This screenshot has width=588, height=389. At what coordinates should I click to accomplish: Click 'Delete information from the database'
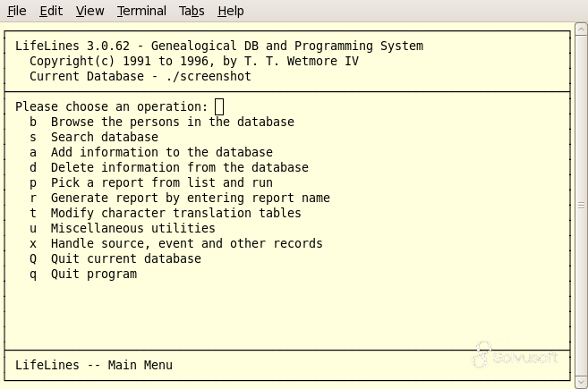180,167
